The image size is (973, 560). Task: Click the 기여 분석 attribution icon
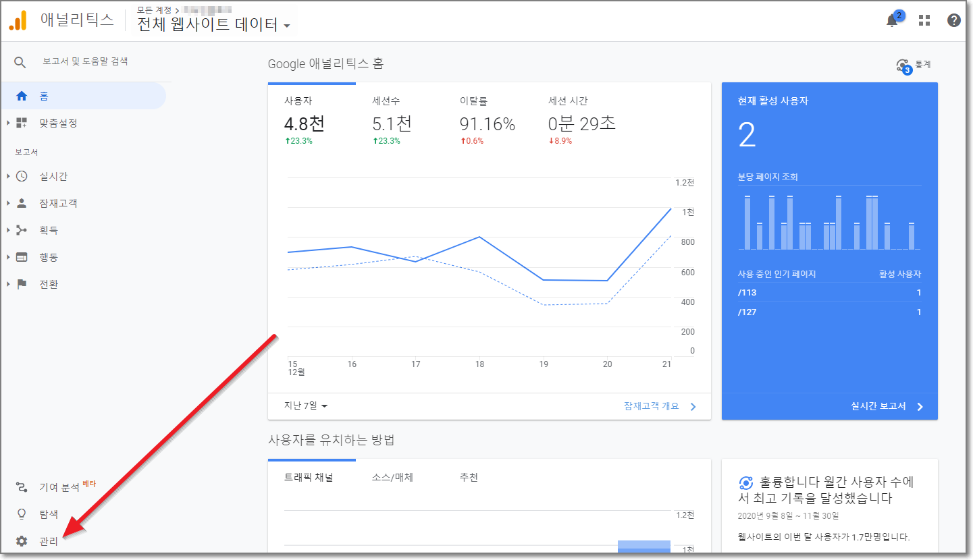click(x=22, y=487)
